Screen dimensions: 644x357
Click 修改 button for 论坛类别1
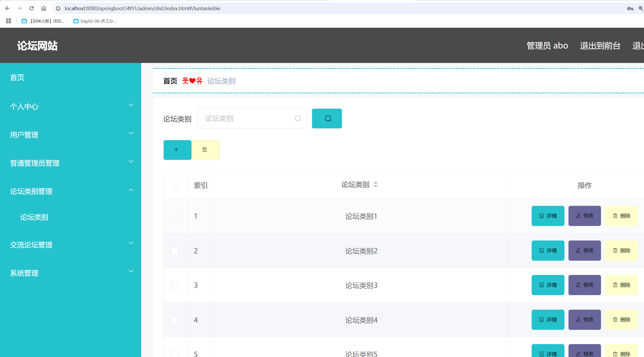pyautogui.click(x=584, y=216)
